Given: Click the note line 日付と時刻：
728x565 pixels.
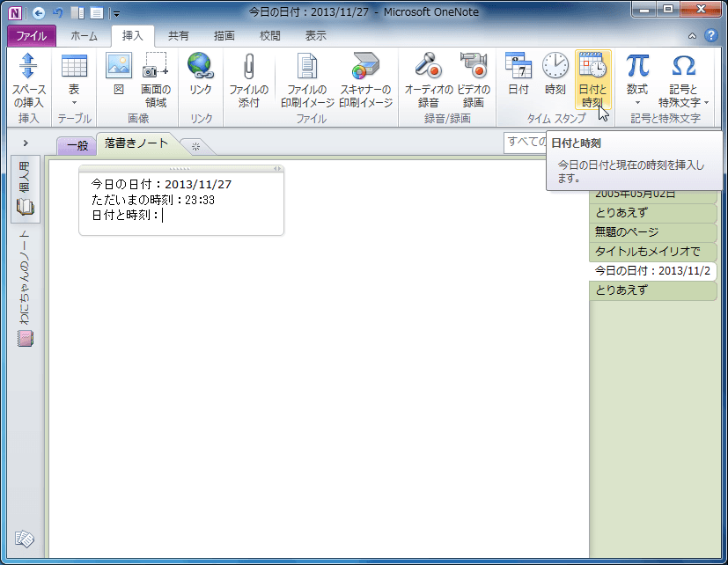Looking at the screenshot, I should coord(125,215).
